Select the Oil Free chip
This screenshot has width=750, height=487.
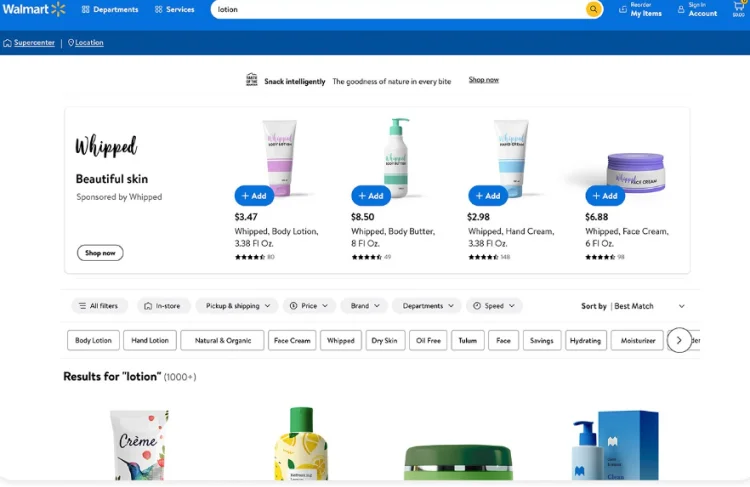coord(428,340)
